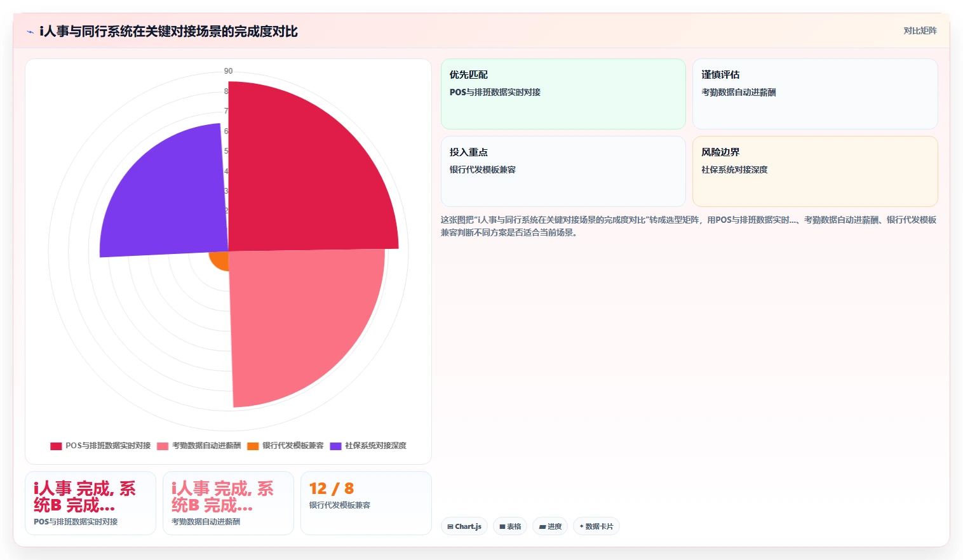Toggle the purple 社保系统对接深度 legend swatch
Viewport: 963px width, 560px height.
click(335, 446)
